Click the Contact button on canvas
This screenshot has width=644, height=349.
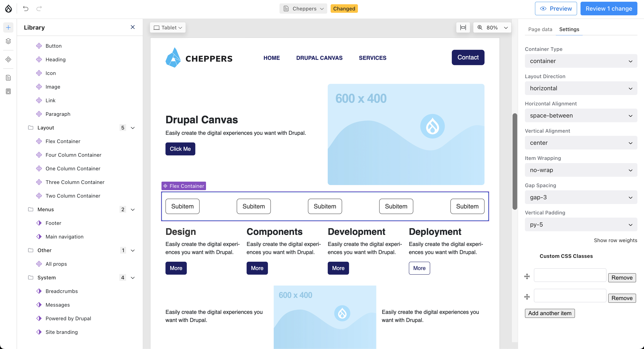click(468, 57)
